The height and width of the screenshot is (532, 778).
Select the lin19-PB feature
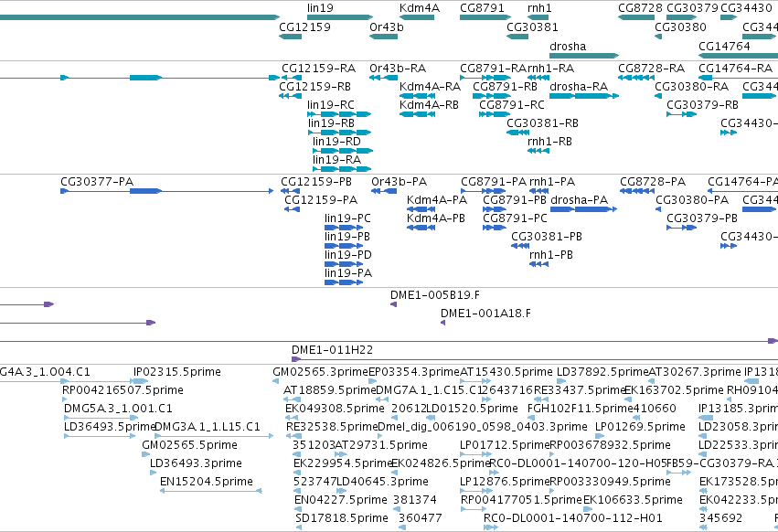(x=344, y=246)
